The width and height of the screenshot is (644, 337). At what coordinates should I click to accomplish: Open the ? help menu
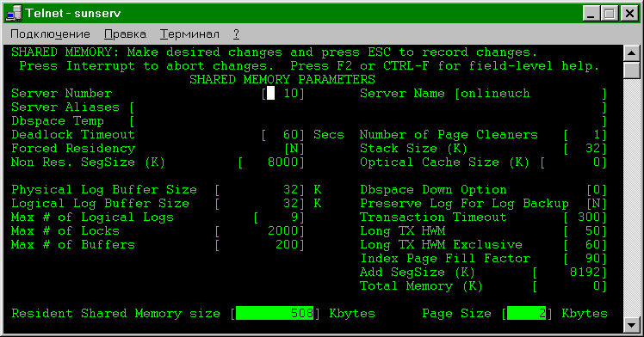pos(236,34)
